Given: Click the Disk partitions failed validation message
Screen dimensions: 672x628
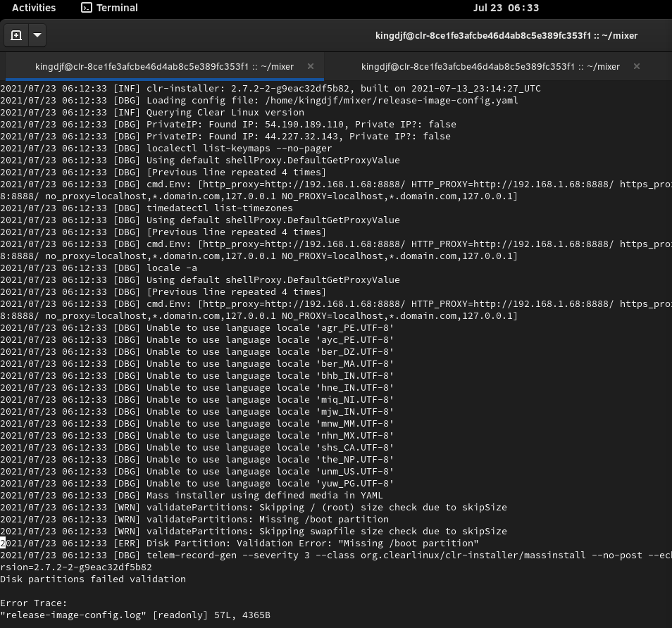Looking at the screenshot, I should click(x=92, y=579).
